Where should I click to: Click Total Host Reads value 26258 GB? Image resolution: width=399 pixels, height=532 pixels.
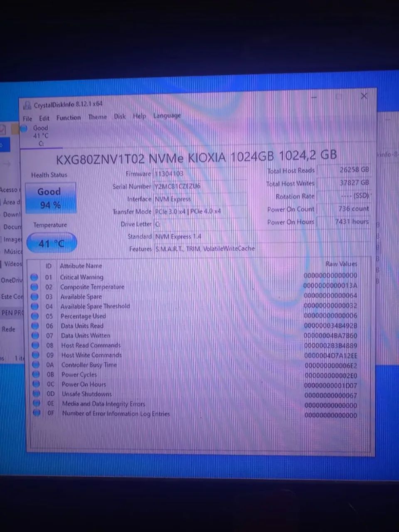point(343,170)
